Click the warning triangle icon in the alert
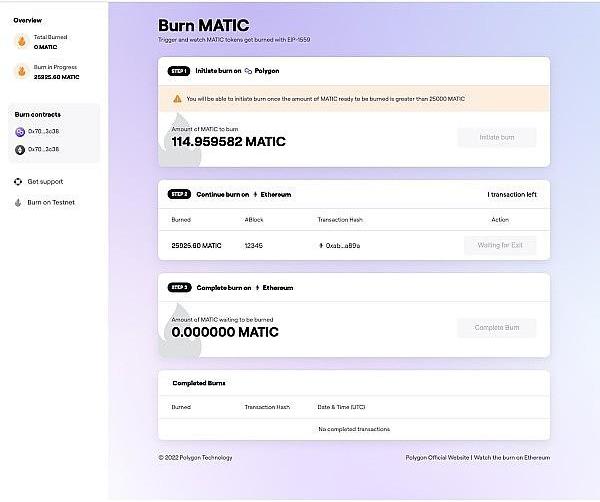 [x=177, y=99]
